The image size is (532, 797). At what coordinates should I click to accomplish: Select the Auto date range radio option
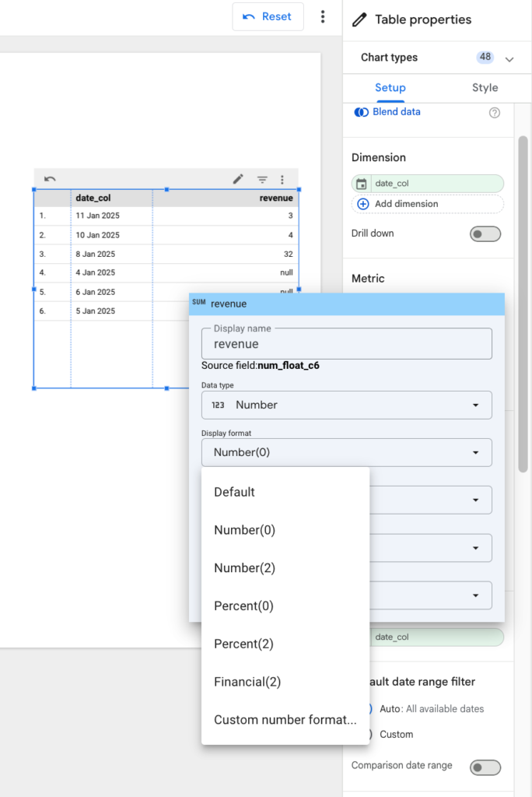click(x=367, y=709)
